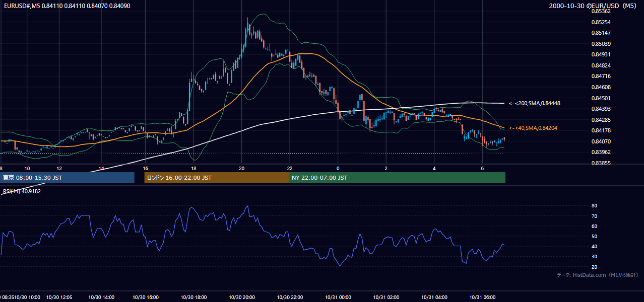This screenshot has height=302, width=644.
Task: Click the bottom timestamp 10/30 18:00
Action: (x=194, y=297)
